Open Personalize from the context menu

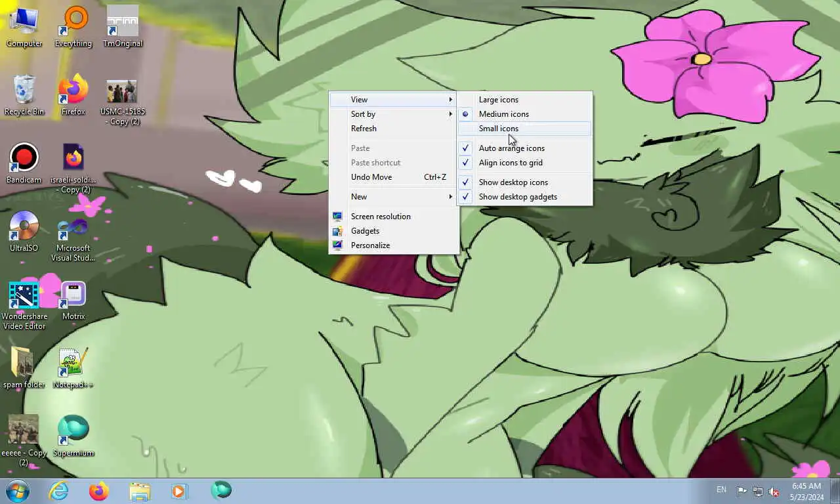pos(394,245)
